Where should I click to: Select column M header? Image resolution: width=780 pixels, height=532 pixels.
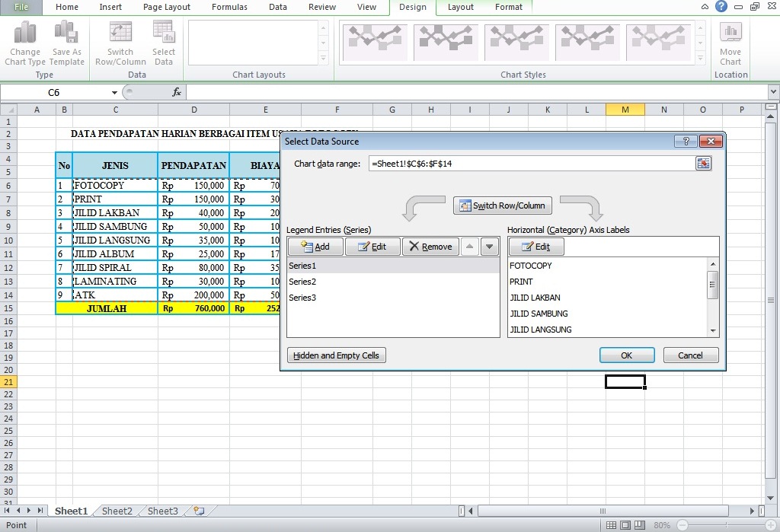coord(625,110)
